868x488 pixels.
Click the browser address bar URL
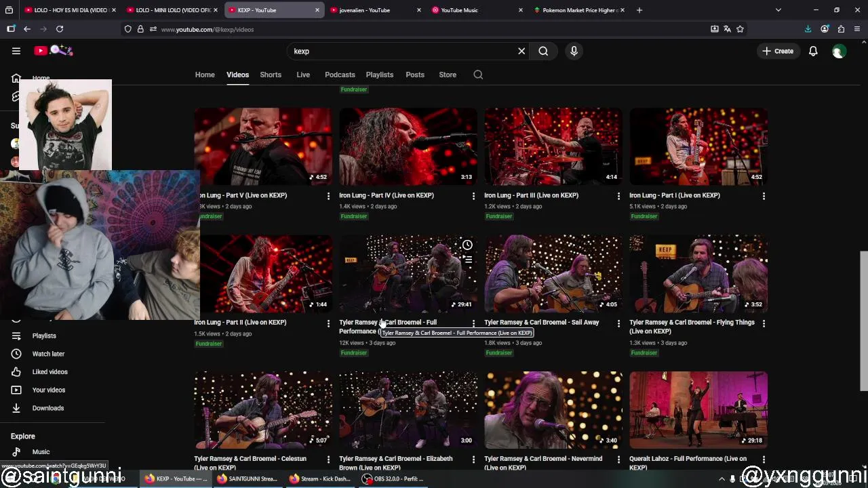208,29
